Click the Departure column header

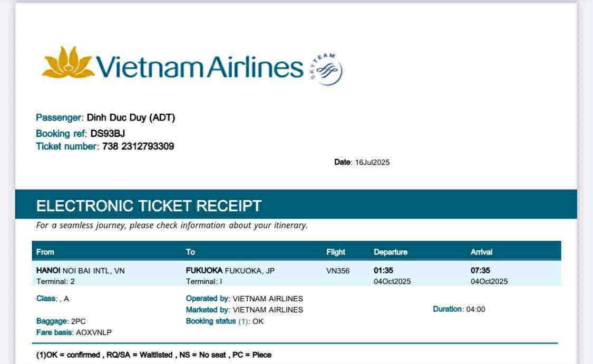tap(391, 252)
